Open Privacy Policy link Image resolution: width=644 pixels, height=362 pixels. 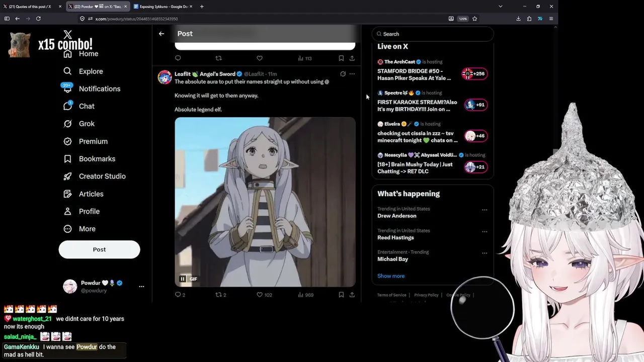click(x=426, y=295)
